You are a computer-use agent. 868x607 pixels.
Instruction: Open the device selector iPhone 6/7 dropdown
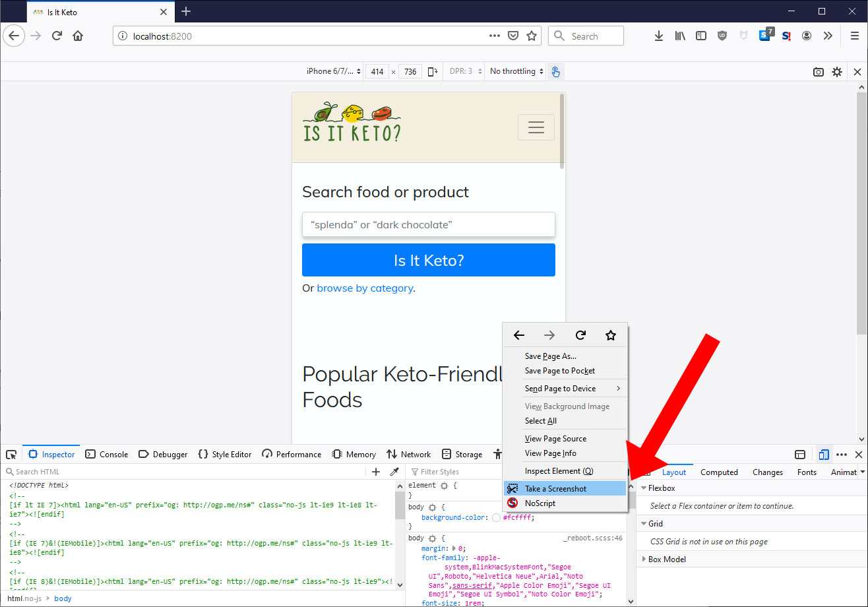(x=334, y=71)
